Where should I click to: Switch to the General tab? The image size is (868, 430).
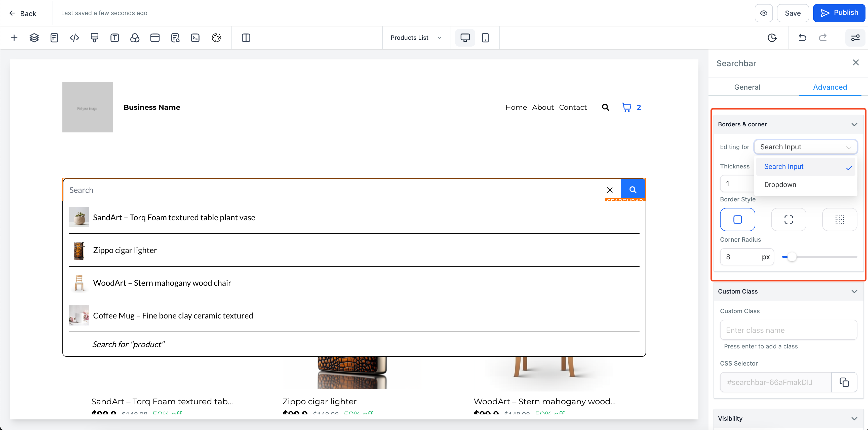(x=747, y=87)
